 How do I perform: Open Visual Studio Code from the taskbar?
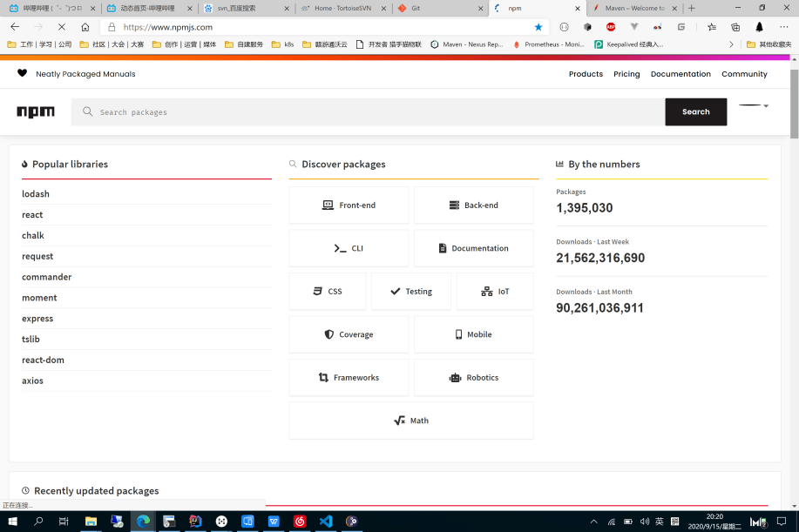326,522
